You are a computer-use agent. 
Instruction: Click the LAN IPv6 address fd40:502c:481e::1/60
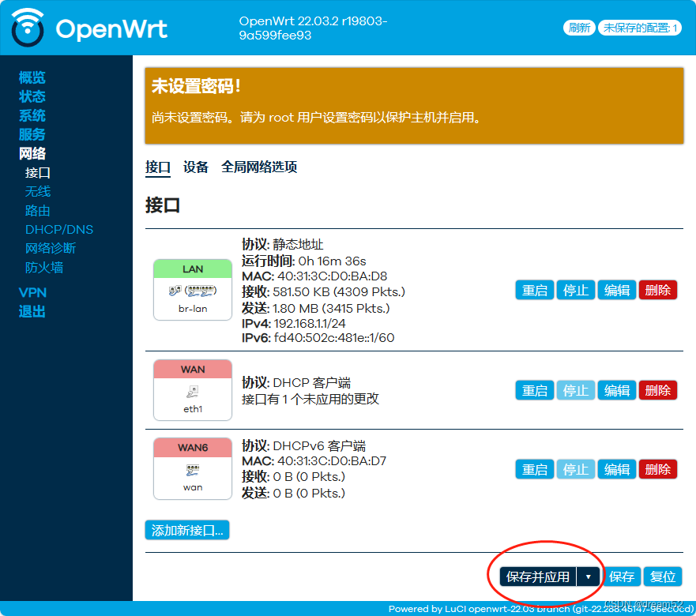[x=334, y=338]
